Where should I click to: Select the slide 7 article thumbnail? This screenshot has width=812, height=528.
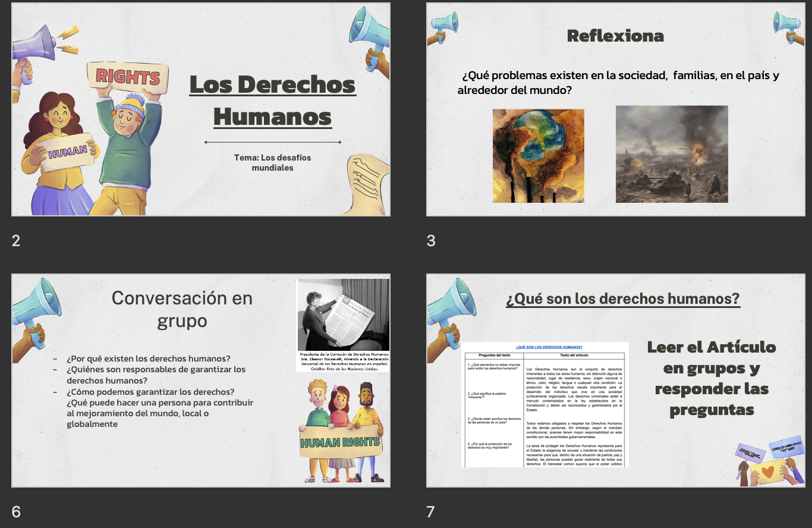pos(616,381)
